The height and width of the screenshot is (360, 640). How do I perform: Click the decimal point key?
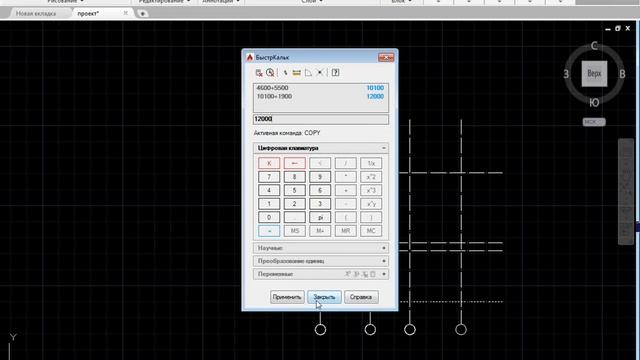(294, 217)
